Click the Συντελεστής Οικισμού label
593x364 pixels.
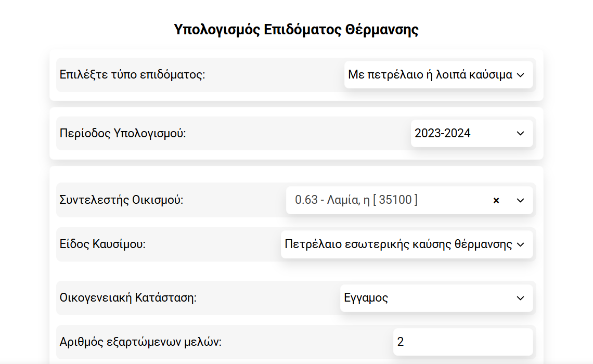coord(122,200)
